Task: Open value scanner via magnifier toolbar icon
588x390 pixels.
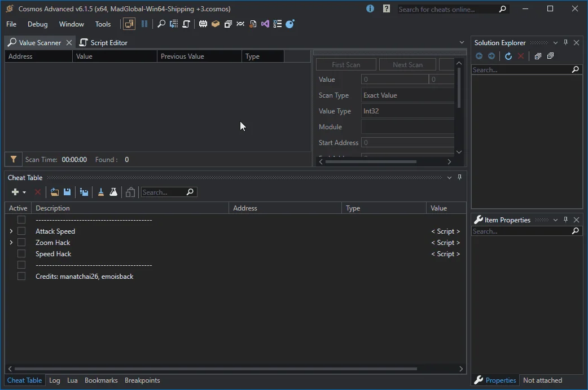Action: 161,24
